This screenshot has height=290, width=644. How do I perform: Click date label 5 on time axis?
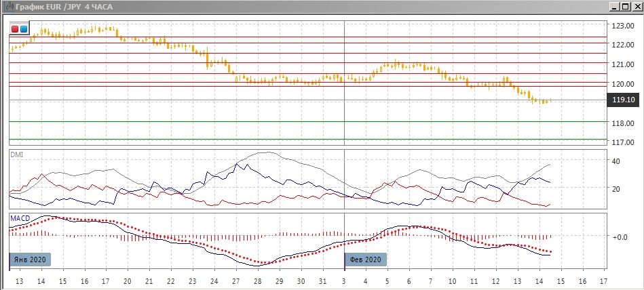click(387, 281)
